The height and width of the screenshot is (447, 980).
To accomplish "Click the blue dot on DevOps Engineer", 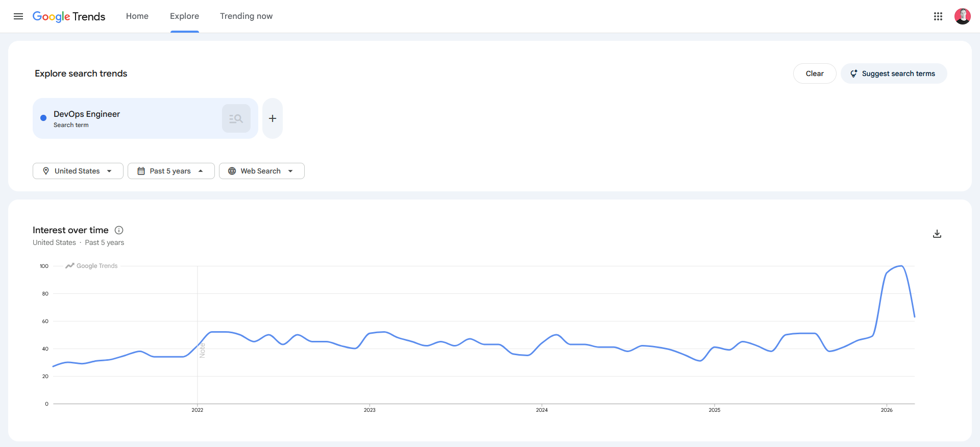I will point(43,118).
